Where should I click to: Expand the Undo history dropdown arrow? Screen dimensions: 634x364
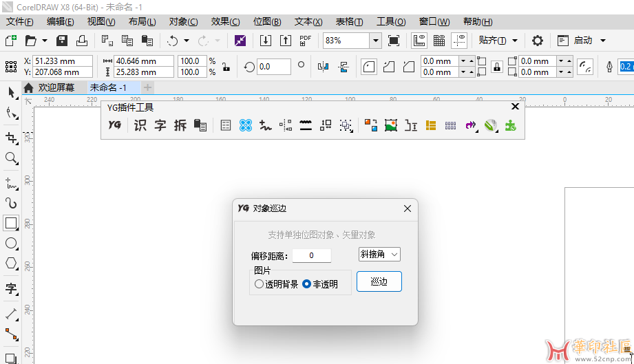[x=187, y=41]
